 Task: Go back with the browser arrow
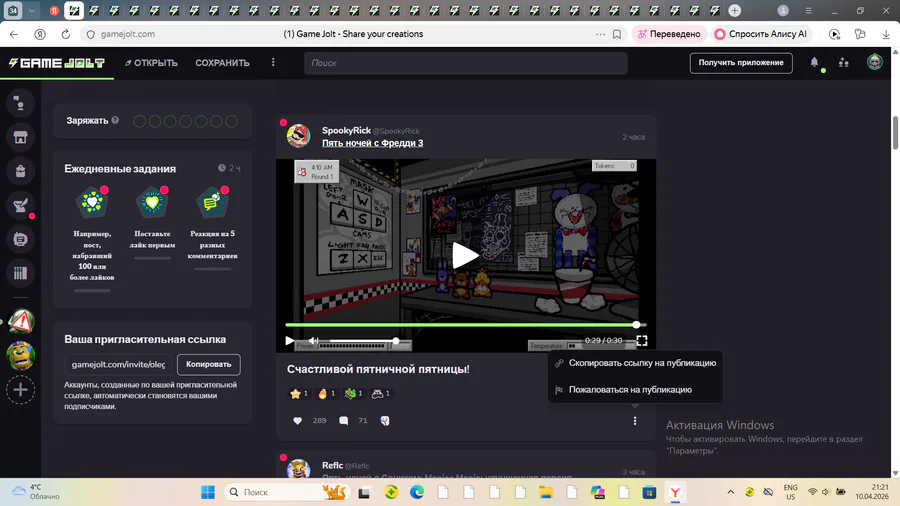pyautogui.click(x=14, y=34)
